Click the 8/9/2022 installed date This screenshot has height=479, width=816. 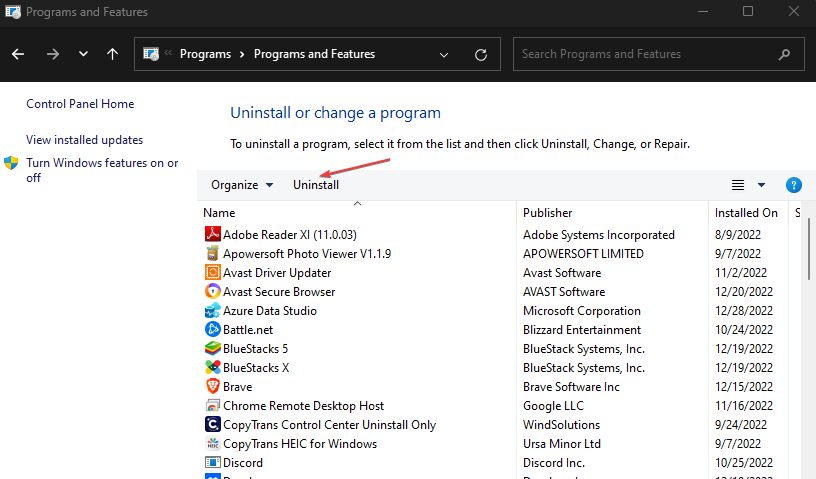[x=738, y=235]
